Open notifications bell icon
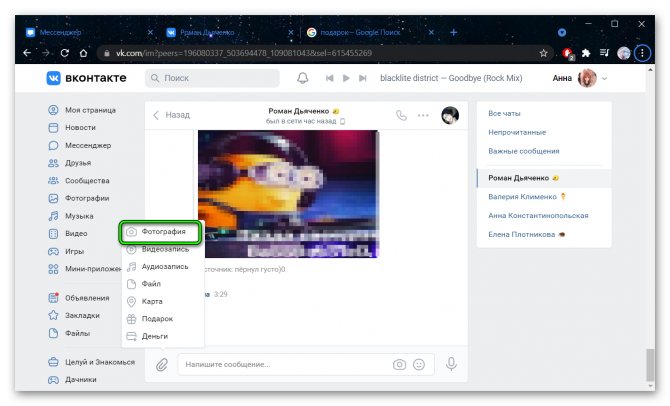Viewport: 670px width, 406px height. point(303,78)
